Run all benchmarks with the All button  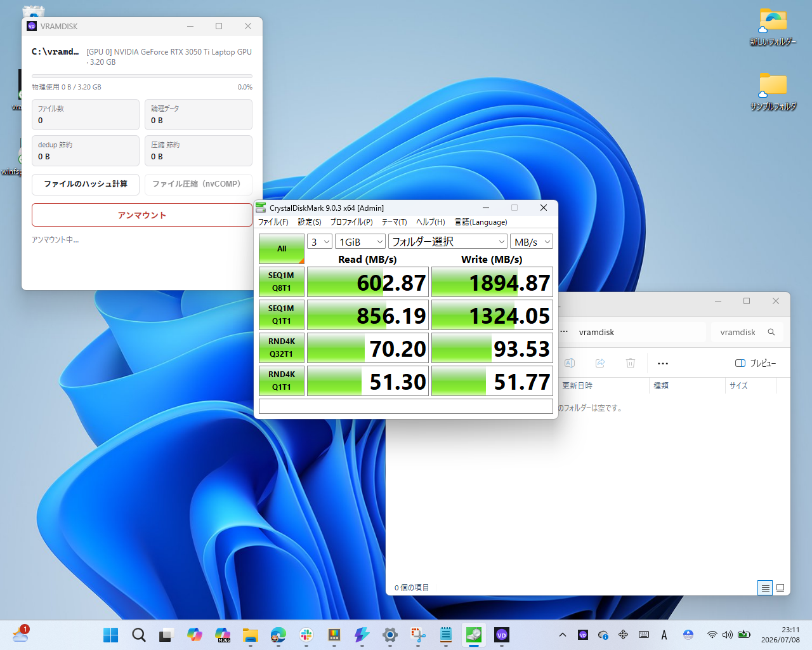[x=282, y=249]
